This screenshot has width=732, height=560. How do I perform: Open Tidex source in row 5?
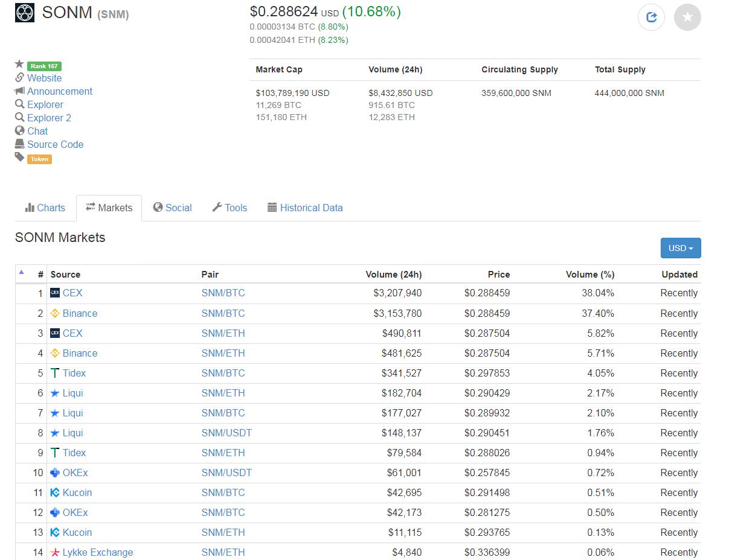tap(74, 373)
